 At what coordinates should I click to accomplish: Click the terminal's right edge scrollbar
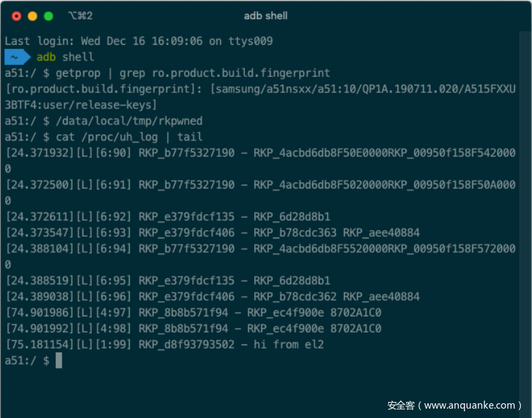pos(525,201)
